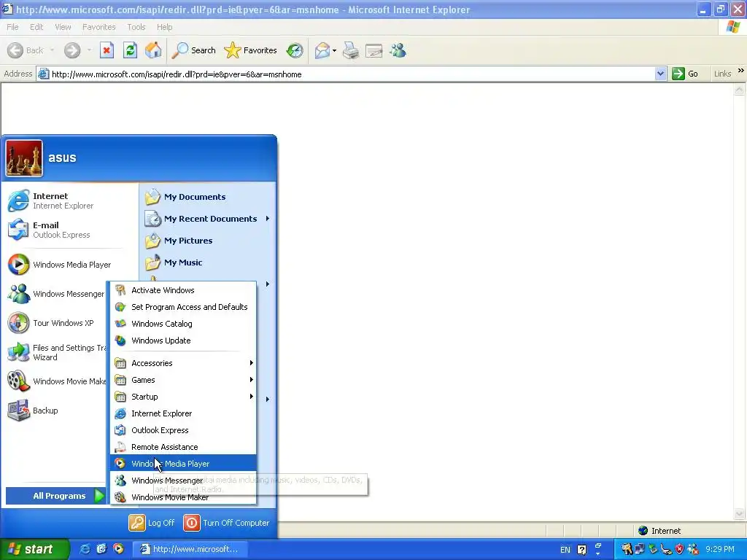
Task: Click the Messenger icon in IE toolbar
Action: pyautogui.click(x=398, y=50)
